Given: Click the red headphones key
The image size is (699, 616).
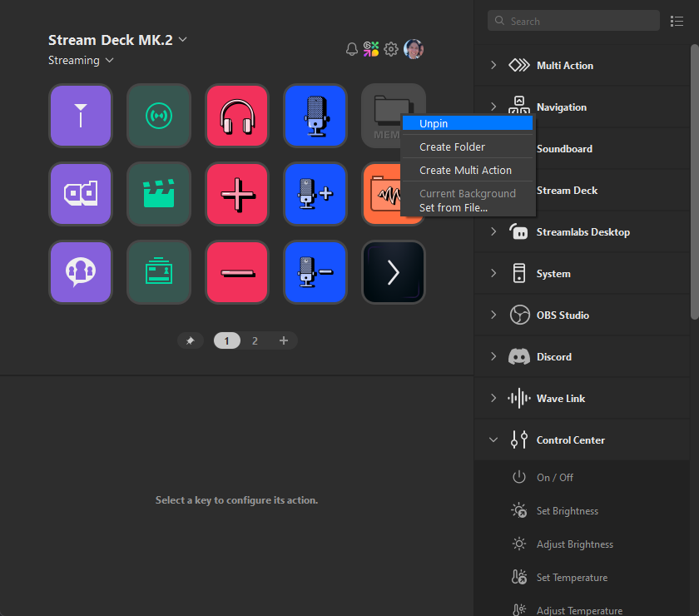Looking at the screenshot, I should coord(237,116).
